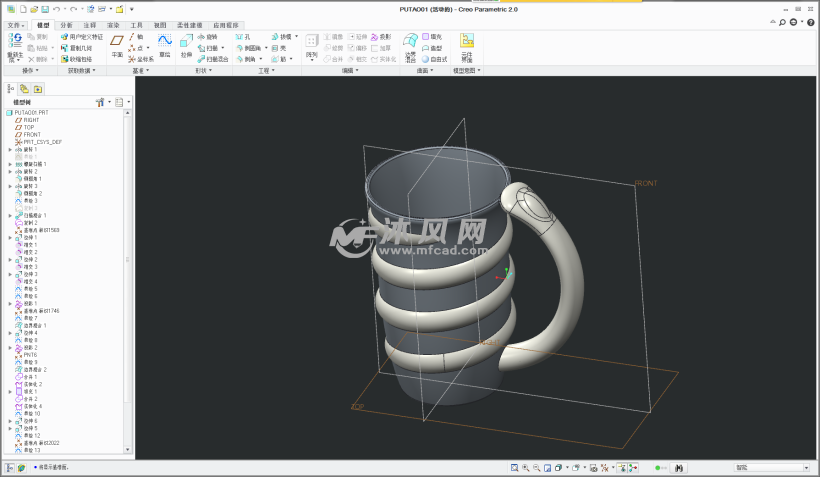Expand the 旋转 1 feature in model tree
Image resolution: width=820 pixels, height=477 pixels.
click(x=10, y=149)
